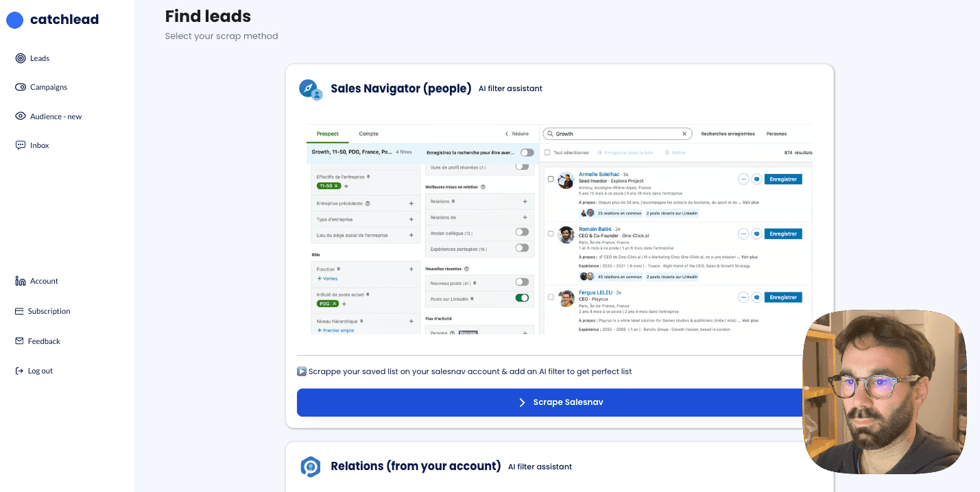Toggle the Ancien collègue switch
Viewport: 980px width, 492px height.
click(x=522, y=232)
